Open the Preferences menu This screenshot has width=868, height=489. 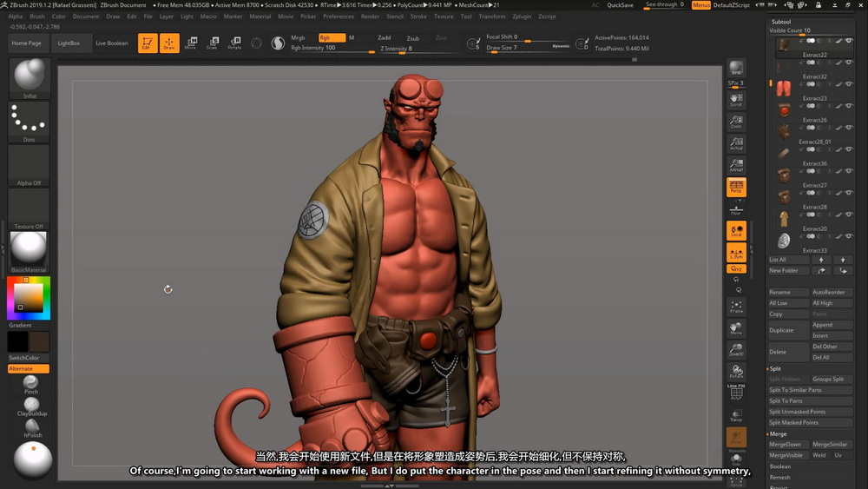tap(339, 16)
